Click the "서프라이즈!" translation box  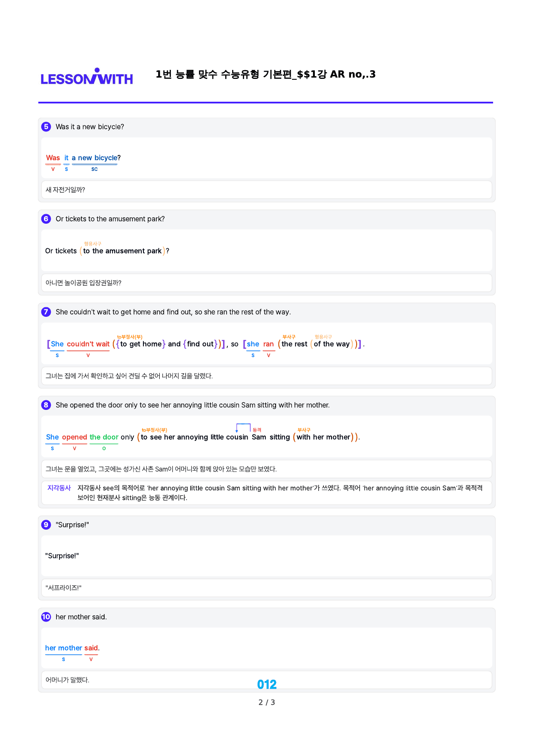[267, 588]
